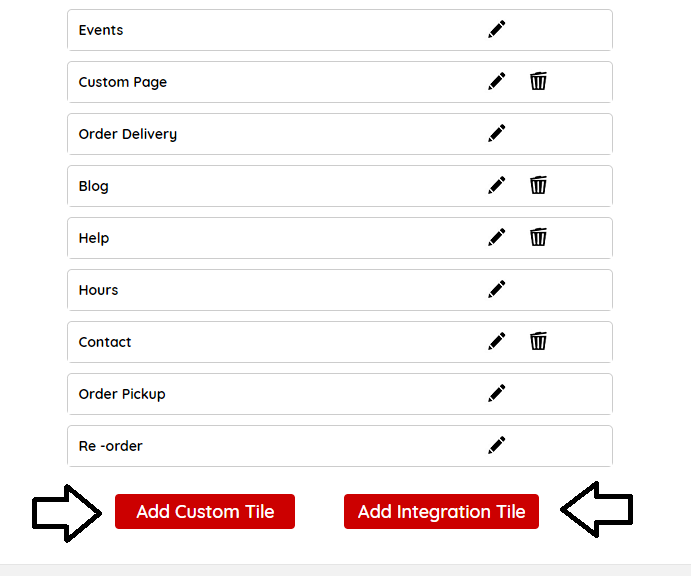Delete the Custom Page tile
Viewport: 691px width, 576px height.
tap(538, 82)
